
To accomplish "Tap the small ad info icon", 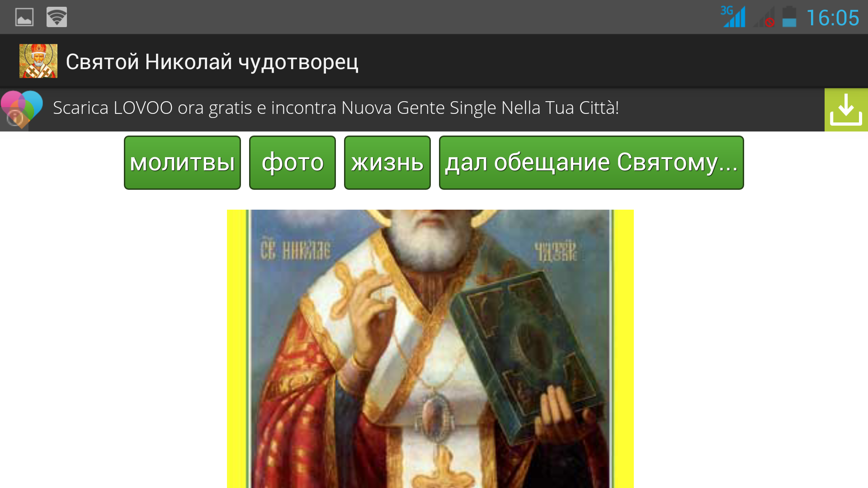I will click(x=15, y=119).
